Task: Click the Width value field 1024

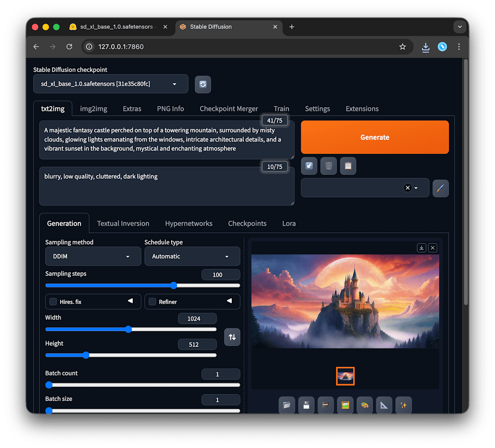Action: (197, 318)
